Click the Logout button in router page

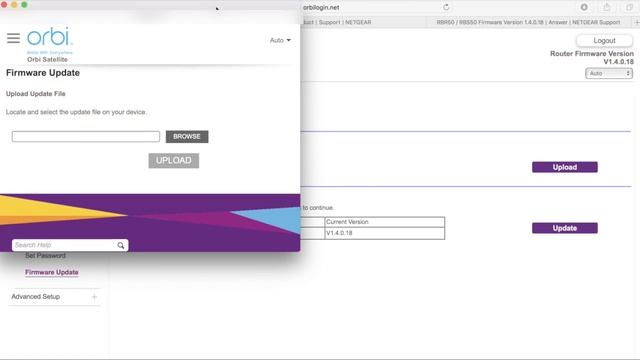[x=604, y=40]
